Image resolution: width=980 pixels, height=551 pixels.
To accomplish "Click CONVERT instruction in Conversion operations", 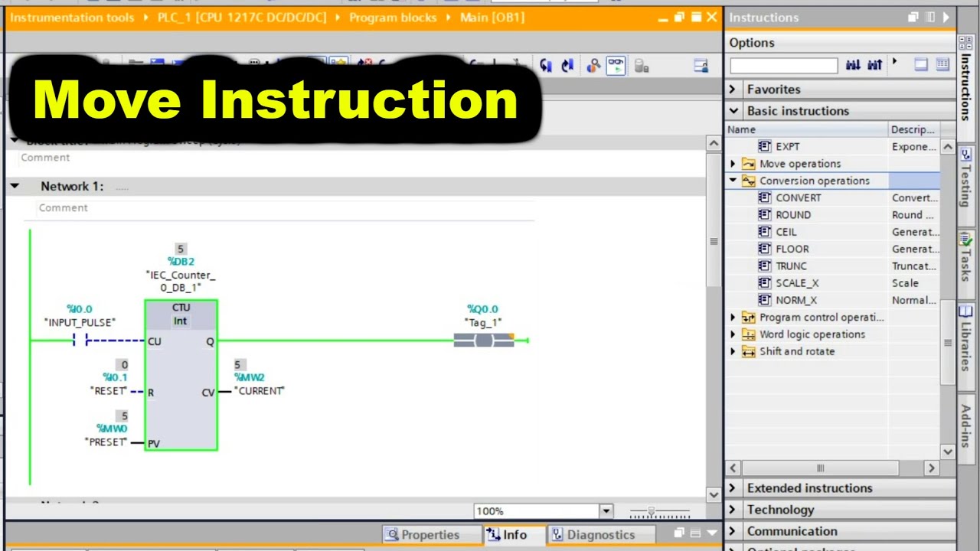I will (x=799, y=197).
